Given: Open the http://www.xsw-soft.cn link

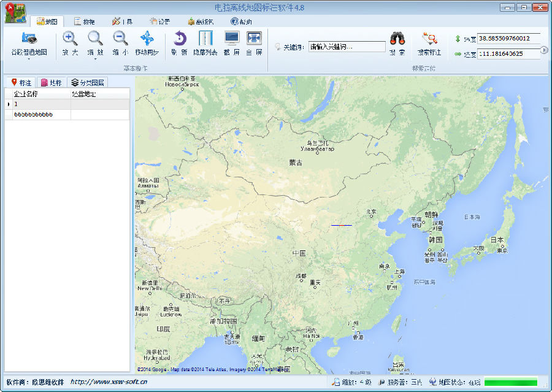Looking at the screenshot, I should (x=109, y=382).
